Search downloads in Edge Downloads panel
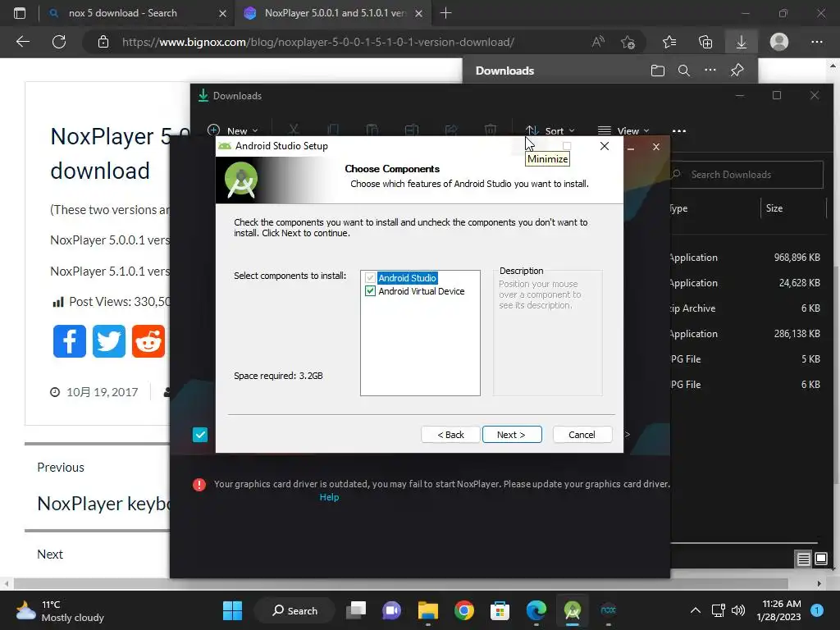 pos(683,71)
